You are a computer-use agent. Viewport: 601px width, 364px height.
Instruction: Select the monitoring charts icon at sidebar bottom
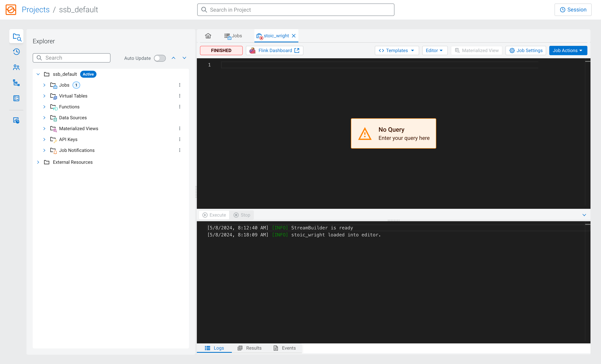(x=16, y=120)
